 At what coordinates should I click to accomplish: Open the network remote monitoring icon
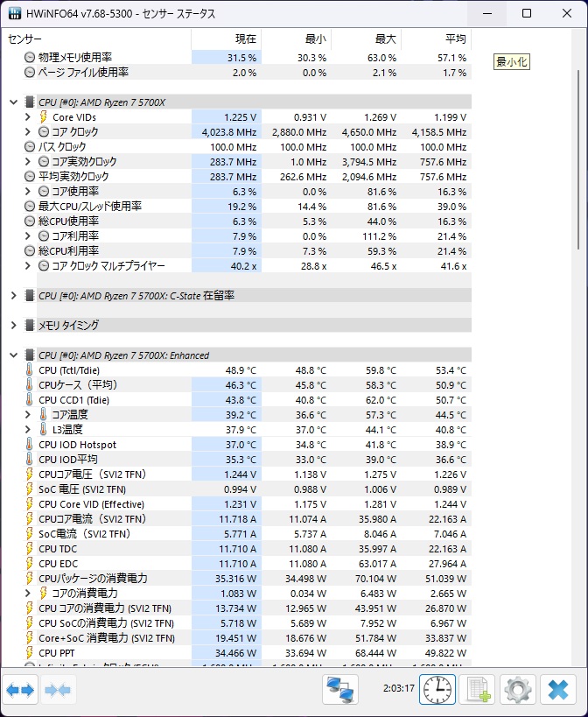point(340,690)
